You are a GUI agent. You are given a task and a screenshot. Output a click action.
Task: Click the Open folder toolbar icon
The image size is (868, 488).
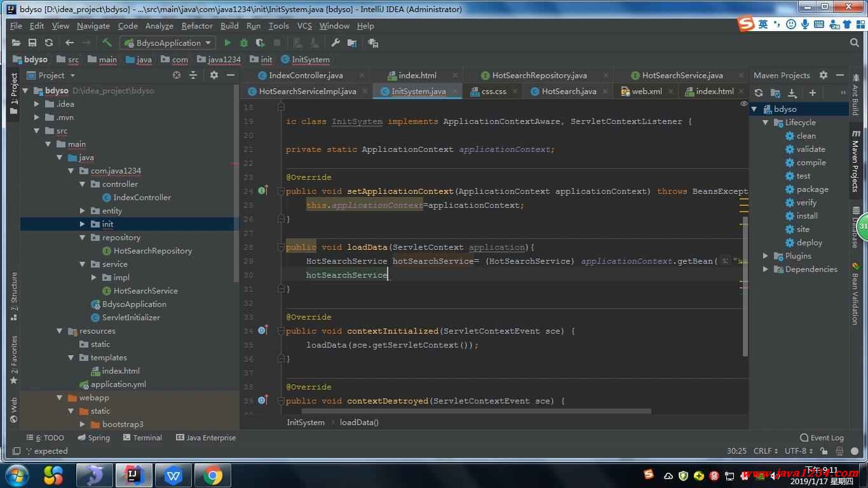tap(16, 43)
